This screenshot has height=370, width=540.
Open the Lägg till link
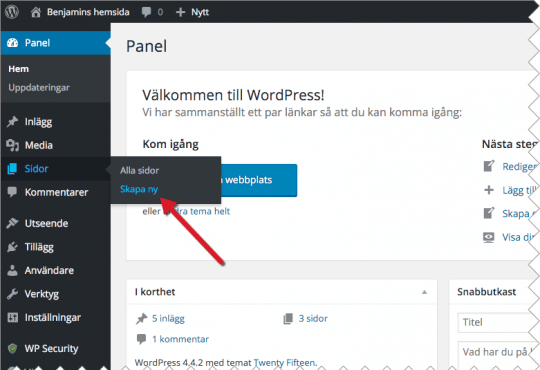(520, 190)
